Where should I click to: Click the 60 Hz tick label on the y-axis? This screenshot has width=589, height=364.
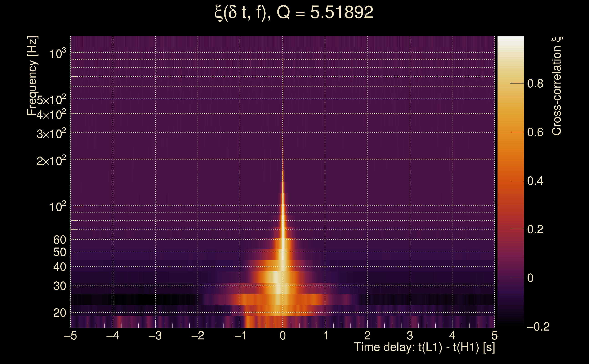[59, 240]
